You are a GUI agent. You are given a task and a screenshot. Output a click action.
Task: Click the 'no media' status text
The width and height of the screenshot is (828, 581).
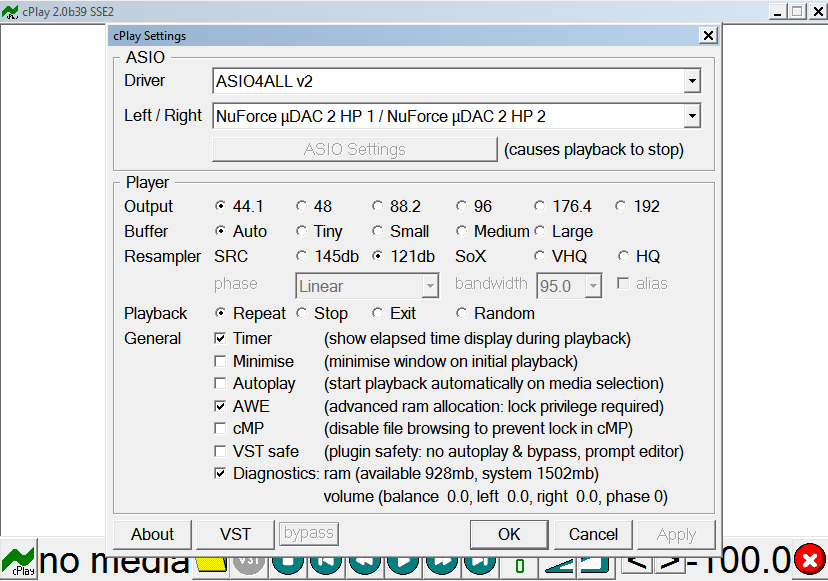(114, 562)
